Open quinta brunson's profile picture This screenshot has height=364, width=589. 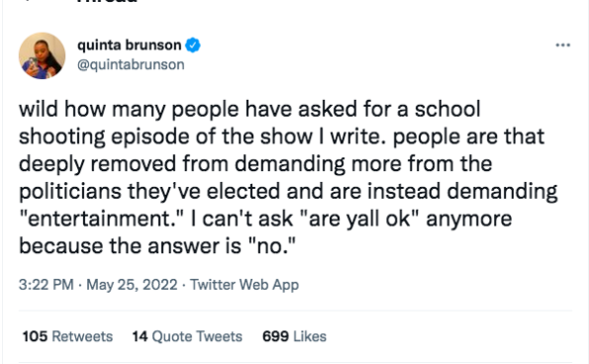click(x=42, y=55)
